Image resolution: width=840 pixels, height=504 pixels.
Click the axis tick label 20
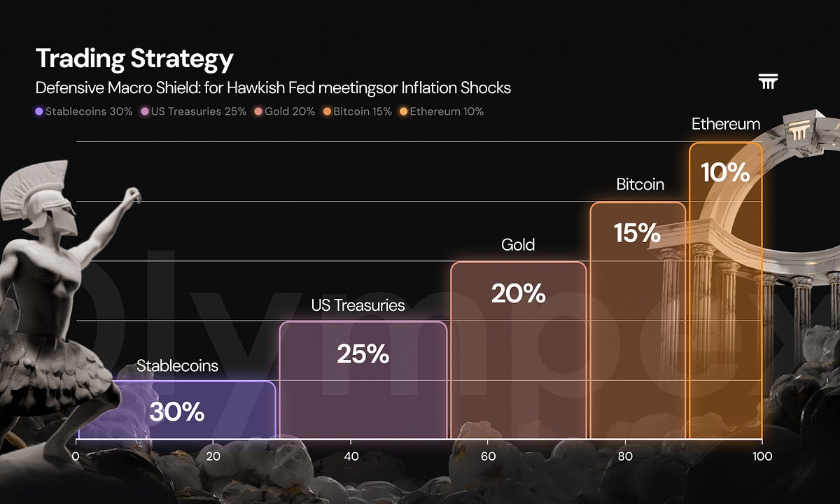[x=213, y=456]
